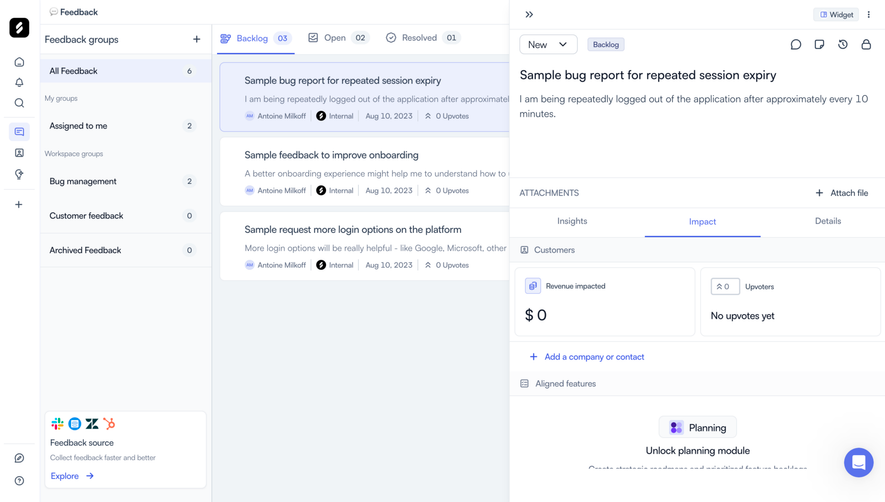
Task: Click the detail title about session expiry
Action: pyautogui.click(x=648, y=75)
